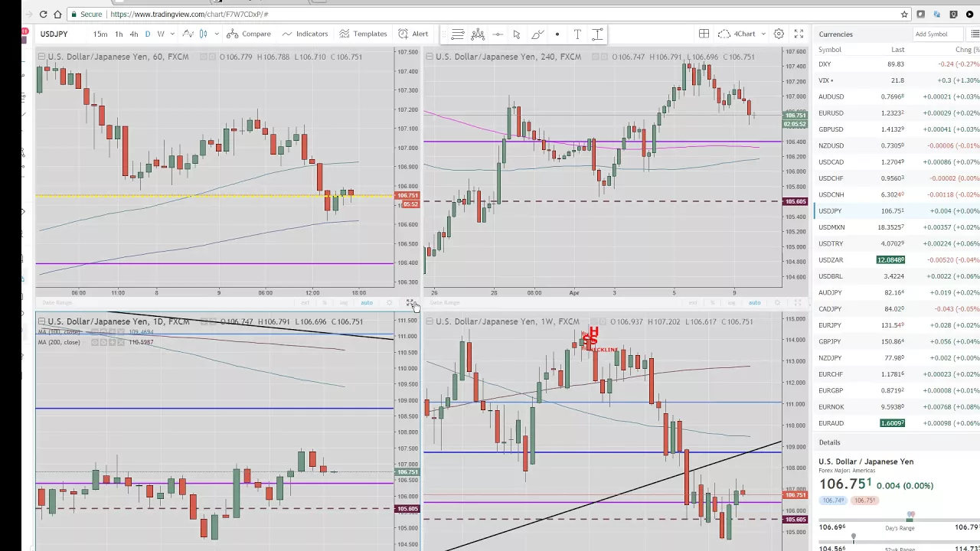Bookmark this page with the star icon
Screen dimensions: 980x551
(x=904, y=14)
